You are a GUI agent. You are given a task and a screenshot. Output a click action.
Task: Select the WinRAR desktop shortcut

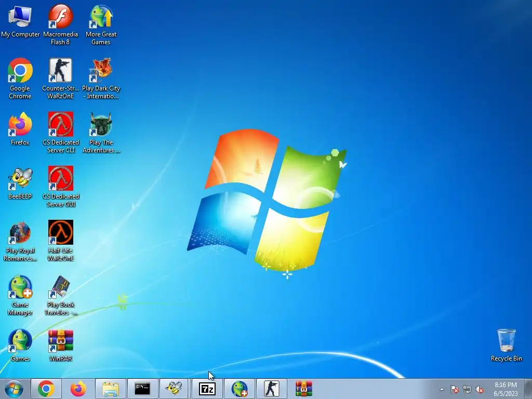pos(60,345)
